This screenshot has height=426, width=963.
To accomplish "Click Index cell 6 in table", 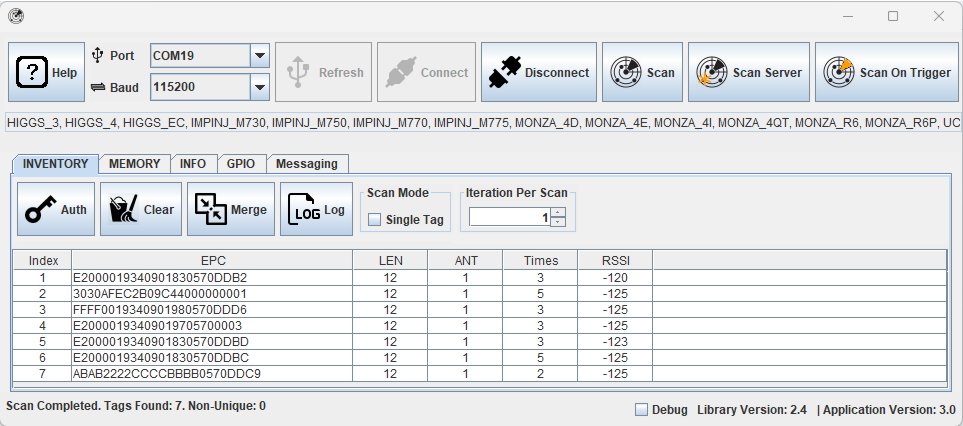I will click(x=42, y=358).
